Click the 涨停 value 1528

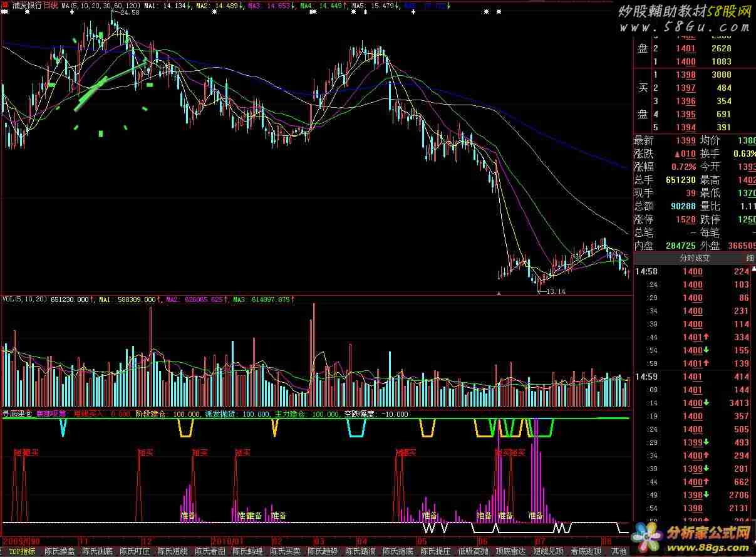[x=686, y=220]
